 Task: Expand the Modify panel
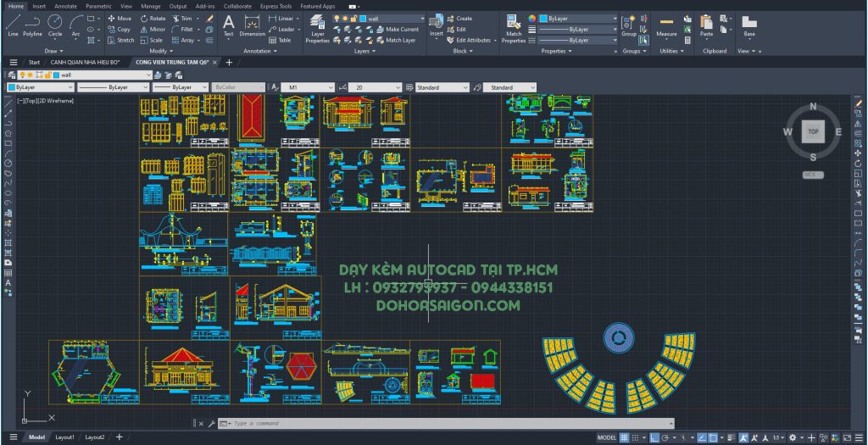[x=160, y=51]
